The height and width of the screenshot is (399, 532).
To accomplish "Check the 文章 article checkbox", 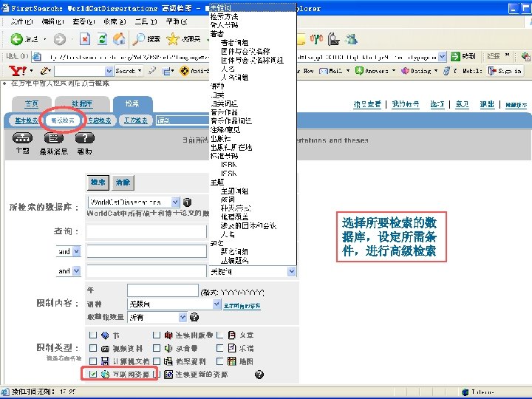I will click(220, 335).
